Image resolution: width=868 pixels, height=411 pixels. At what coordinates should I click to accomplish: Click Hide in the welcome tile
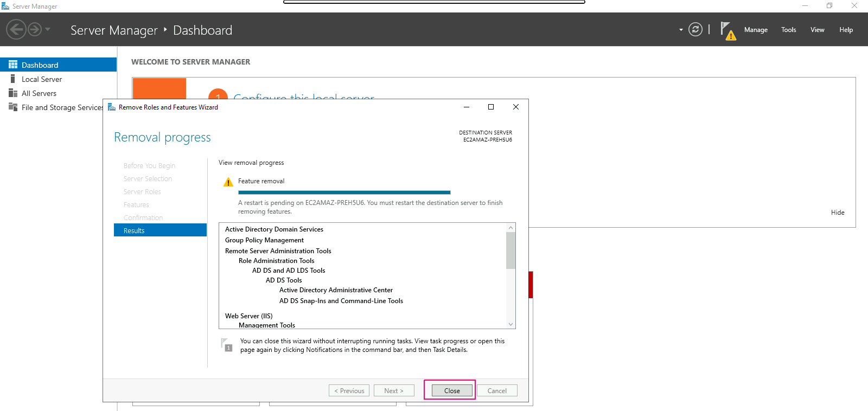838,213
